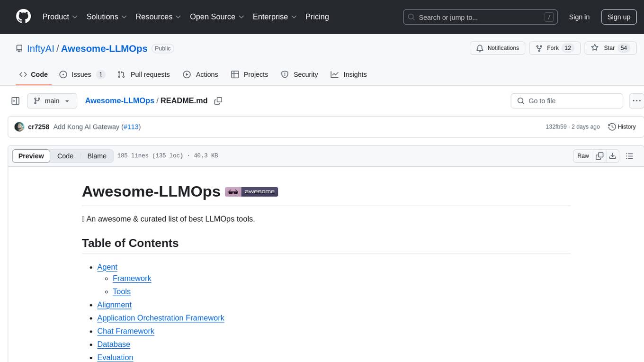Expand the Solutions dropdown
The width and height of the screenshot is (644, 362).
click(107, 17)
